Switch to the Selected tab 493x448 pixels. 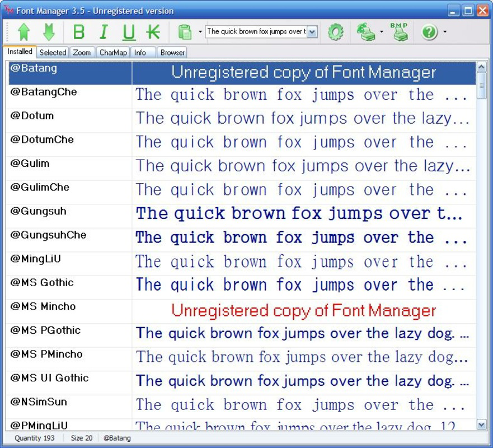click(53, 53)
